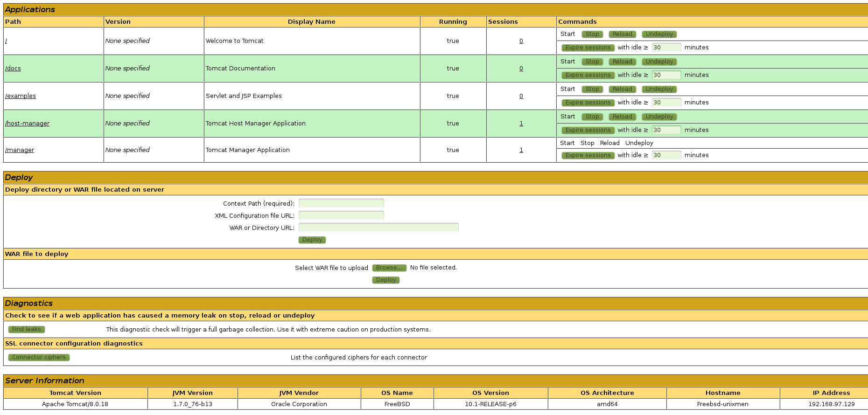This screenshot has height=415, width=868.
Task: Select 'No file selected.' text
Action: point(434,268)
